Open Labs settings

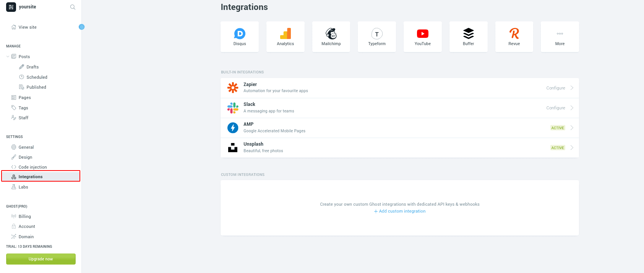click(23, 187)
